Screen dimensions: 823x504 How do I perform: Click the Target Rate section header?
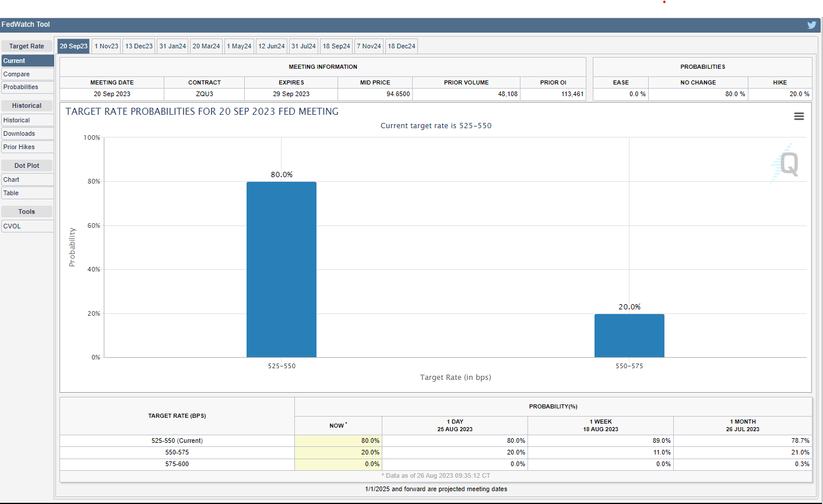pyautogui.click(x=27, y=46)
